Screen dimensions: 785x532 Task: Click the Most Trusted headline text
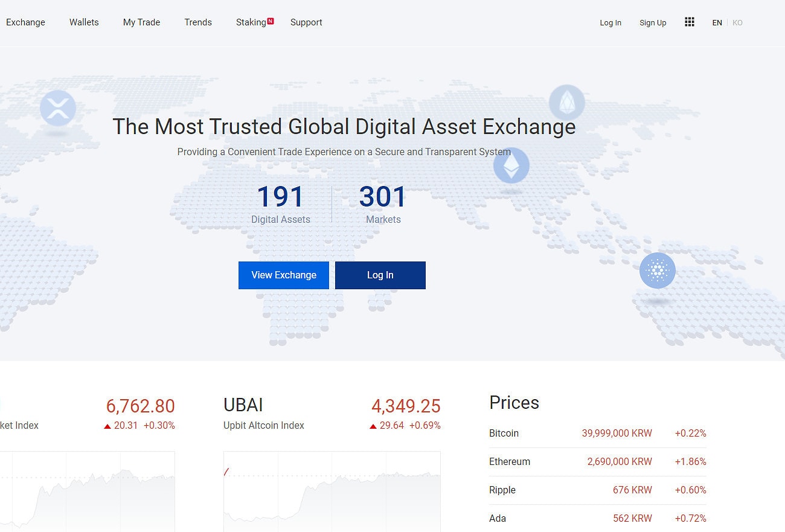point(344,127)
